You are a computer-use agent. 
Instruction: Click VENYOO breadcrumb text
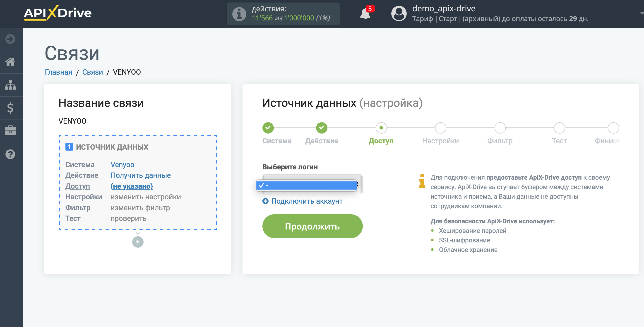tap(127, 72)
